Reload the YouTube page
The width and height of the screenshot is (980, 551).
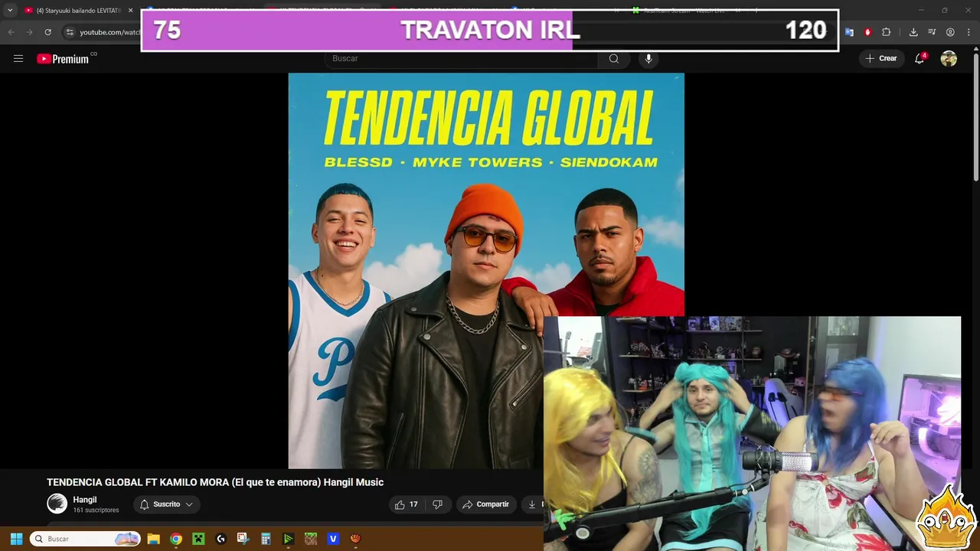tap(47, 32)
